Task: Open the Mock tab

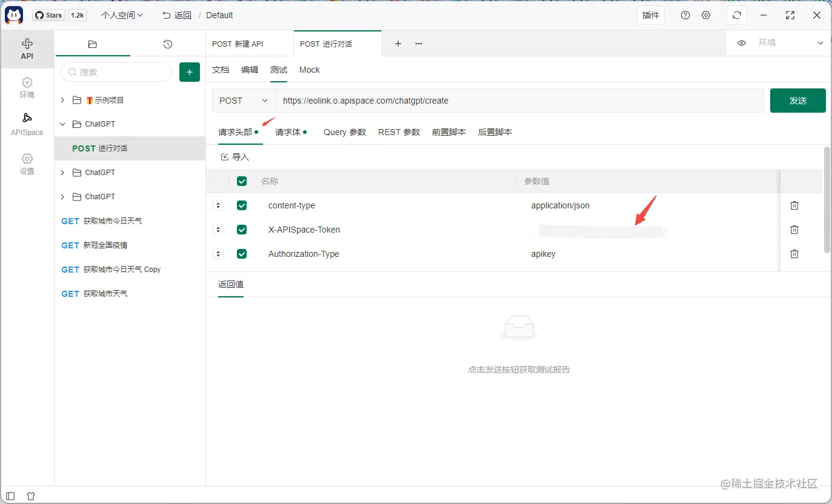Action: [x=310, y=70]
